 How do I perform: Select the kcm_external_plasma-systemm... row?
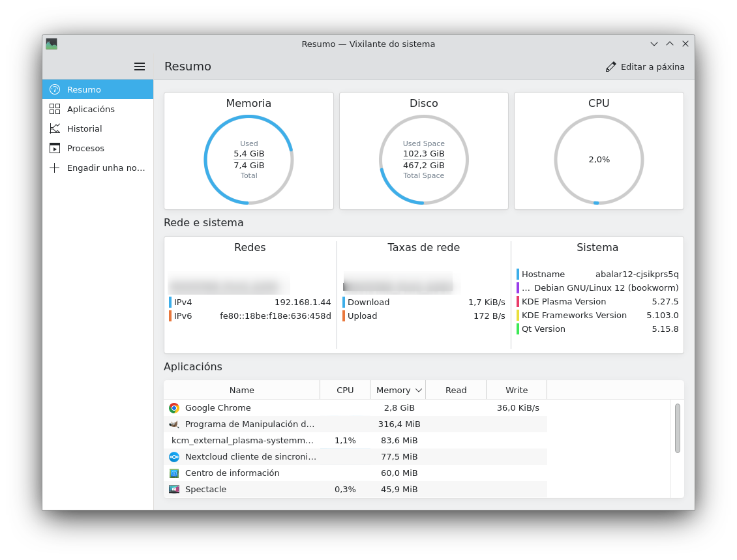(x=355, y=440)
